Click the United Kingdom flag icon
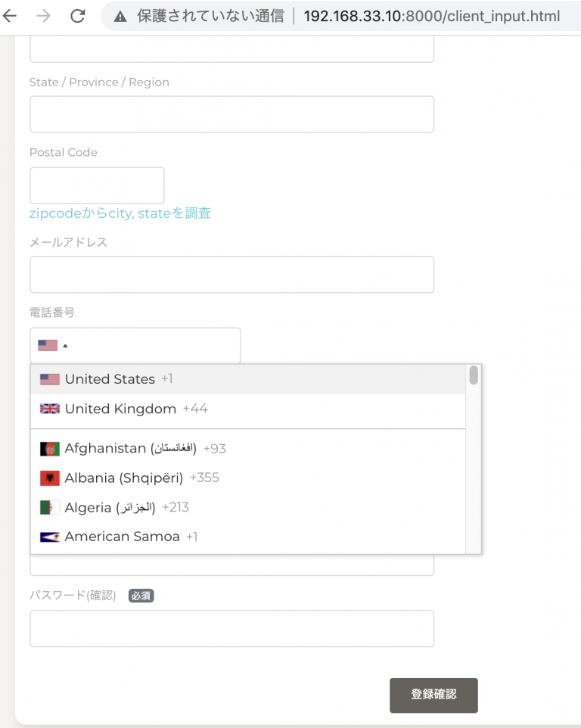 pos(47,409)
